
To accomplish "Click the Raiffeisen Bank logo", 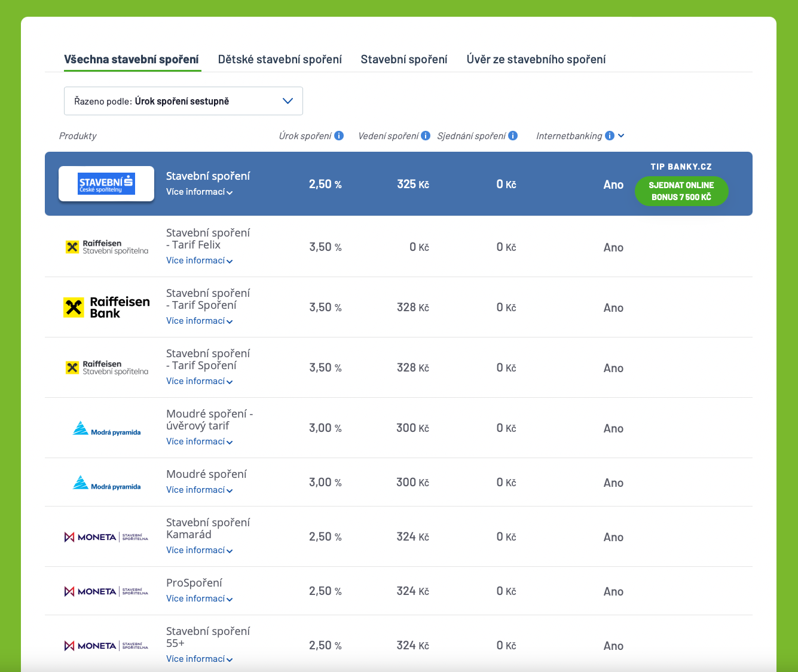I will pos(106,308).
